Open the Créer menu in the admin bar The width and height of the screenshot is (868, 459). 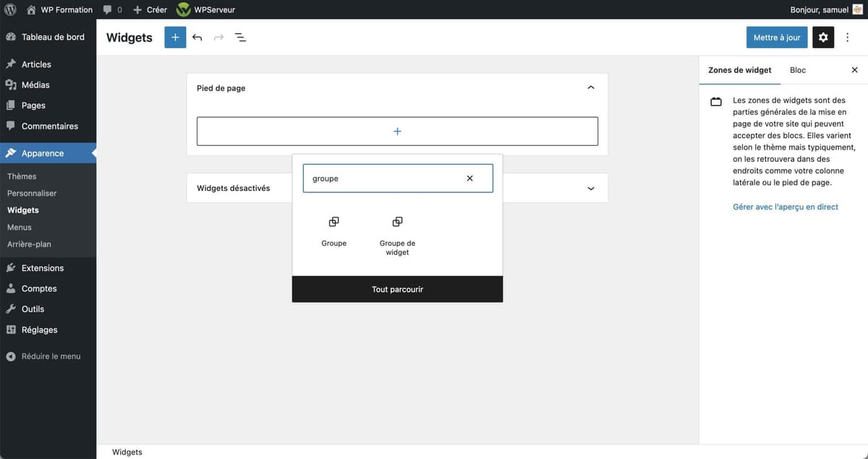pos(149,9)
